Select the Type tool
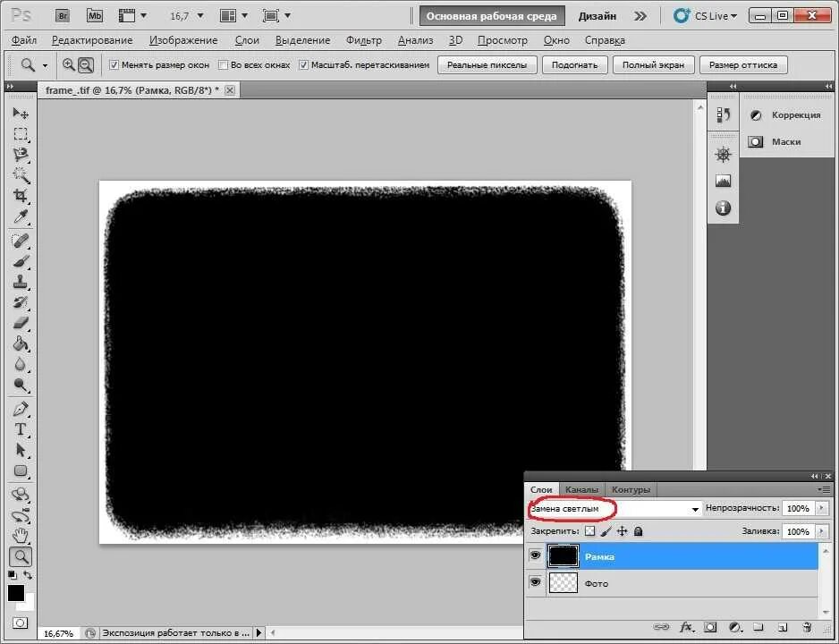Viewport: 839px width, 644px height. point(21,429)
